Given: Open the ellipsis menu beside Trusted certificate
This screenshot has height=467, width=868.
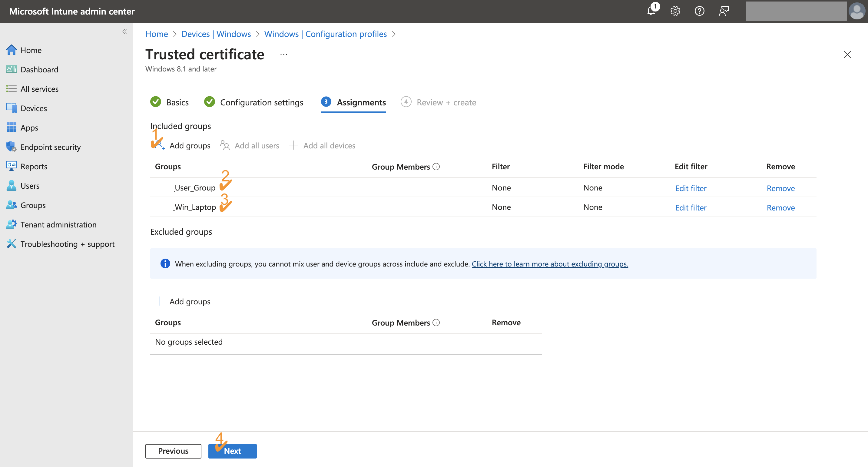Looking at the screenshot, I should [x=283, y=54].
